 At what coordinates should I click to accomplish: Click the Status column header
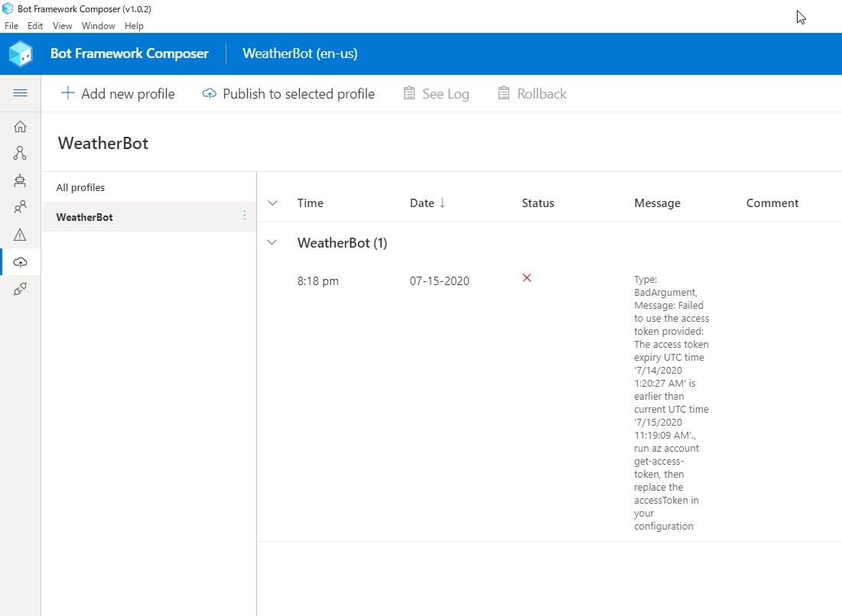tap(538, 203)
